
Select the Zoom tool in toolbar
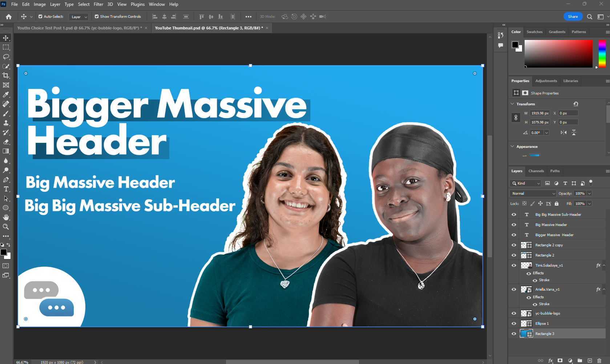click(x=6, y=227)
